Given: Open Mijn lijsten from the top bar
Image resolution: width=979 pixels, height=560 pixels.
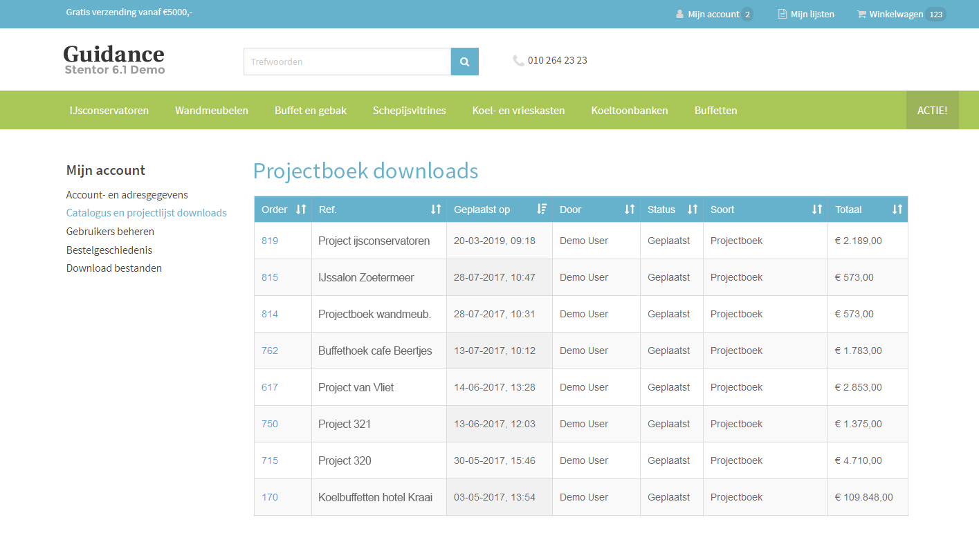Looking at the screenshot, I should pos(807,14).
